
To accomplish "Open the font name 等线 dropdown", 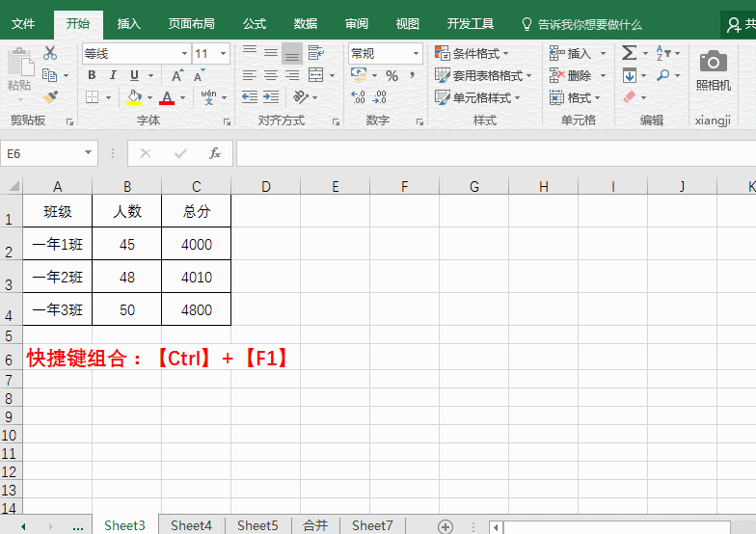I will pyautogui.click(x=184, y=54).
